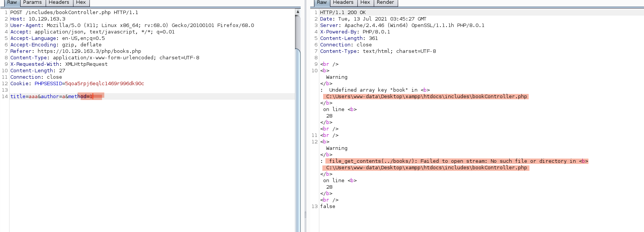
Task: Select the request Hex tab
Action: coord(81,3)
